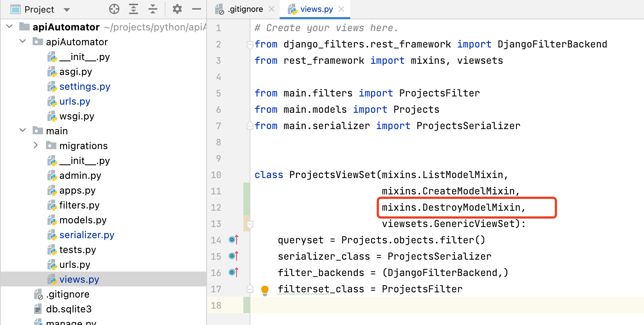The width and height of the screenshot is (644, 325).
Task: Click the Python file icon beside settings.py
Action: pos(52,86)
